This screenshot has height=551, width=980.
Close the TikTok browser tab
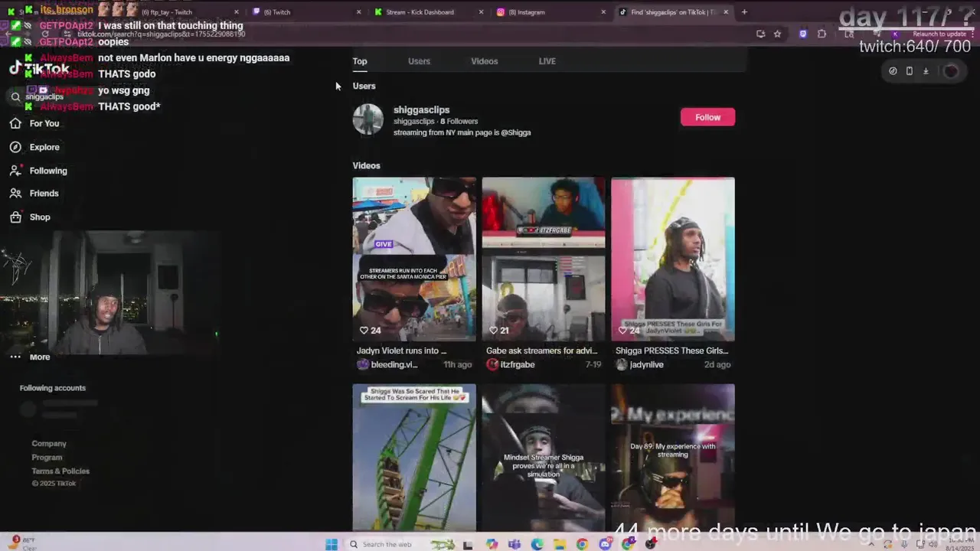click(726, 12)
